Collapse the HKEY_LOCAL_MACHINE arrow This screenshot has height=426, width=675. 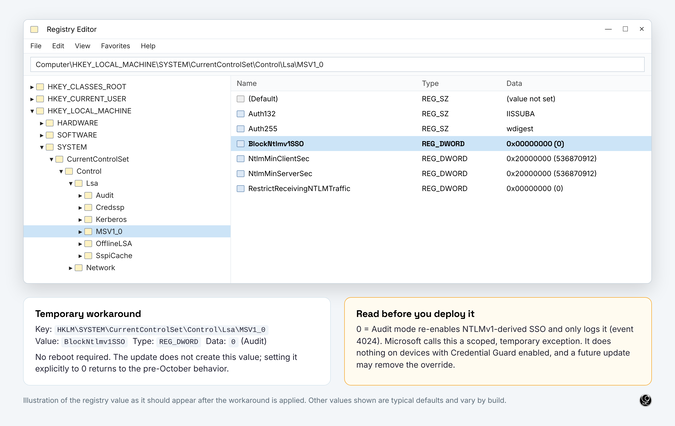point(32,111)
